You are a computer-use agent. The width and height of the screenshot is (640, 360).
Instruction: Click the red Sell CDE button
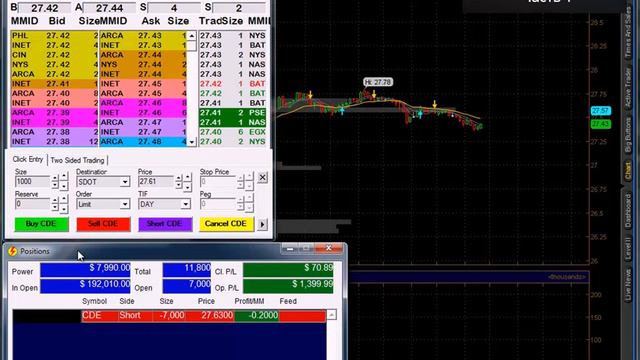[x=103, y=224]
